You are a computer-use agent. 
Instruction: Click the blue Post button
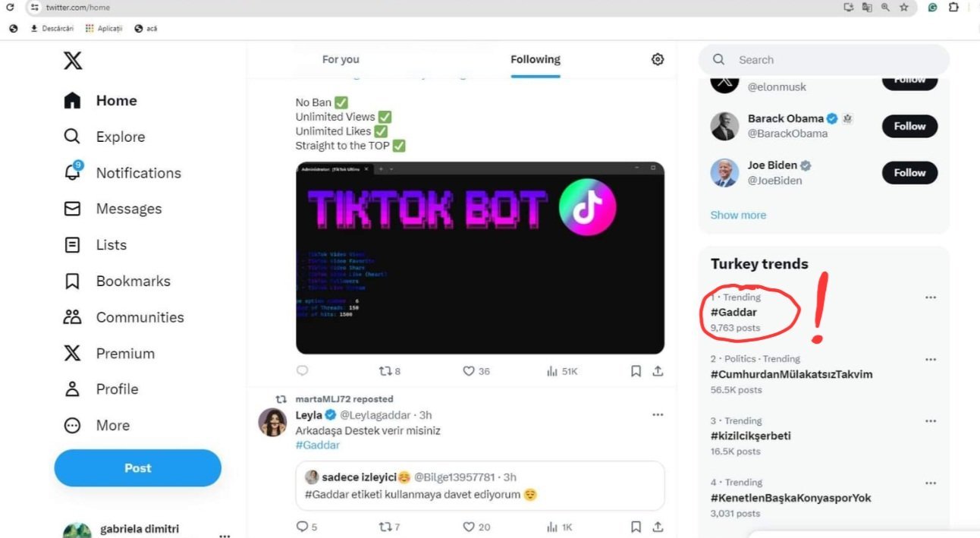pos(137,468)
